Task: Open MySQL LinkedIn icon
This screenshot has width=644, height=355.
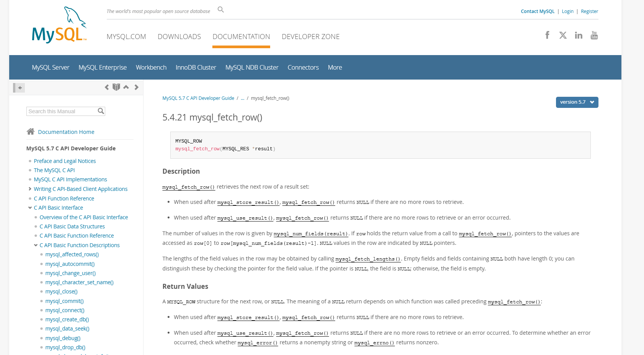Action: pos(579,35)
